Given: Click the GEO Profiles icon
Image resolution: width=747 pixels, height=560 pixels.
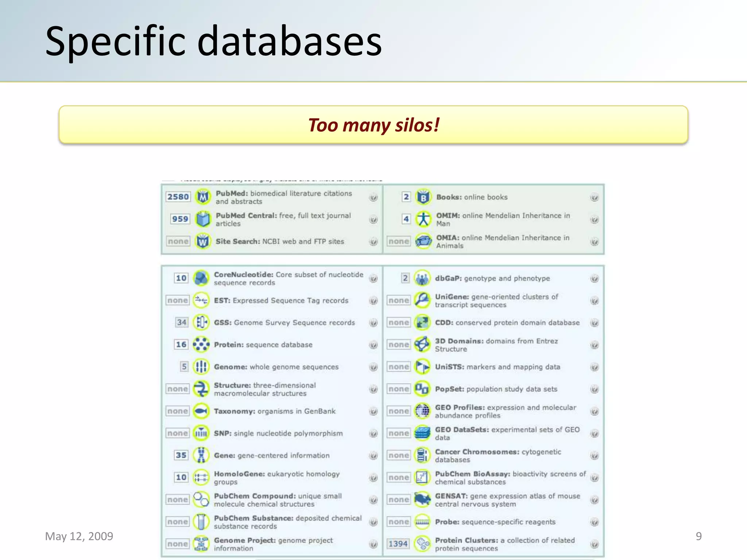Looking at the screenshot, I should coord(422,411).
